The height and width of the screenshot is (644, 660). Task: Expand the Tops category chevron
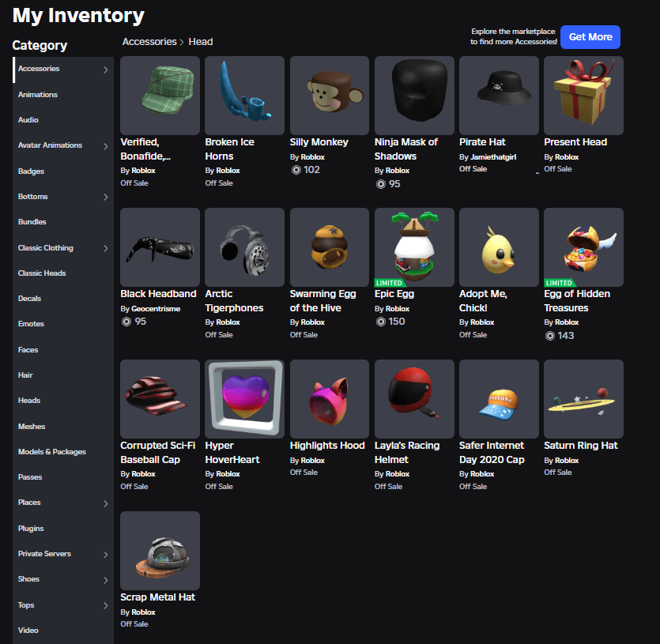[106, 606]
